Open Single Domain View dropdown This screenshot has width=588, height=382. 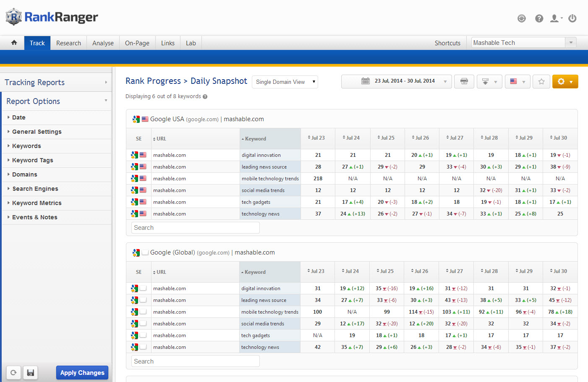pyautogui.click(x=285, y=82)
